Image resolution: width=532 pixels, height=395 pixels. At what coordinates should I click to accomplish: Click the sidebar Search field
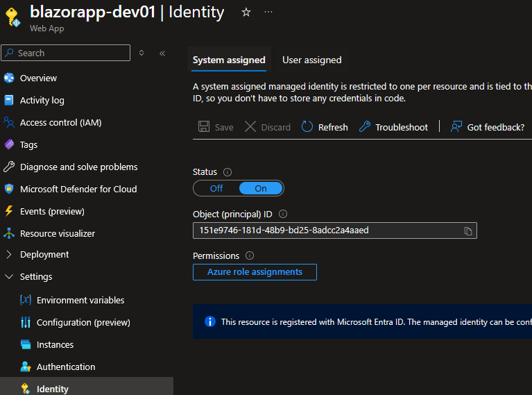tap(65, 53)
